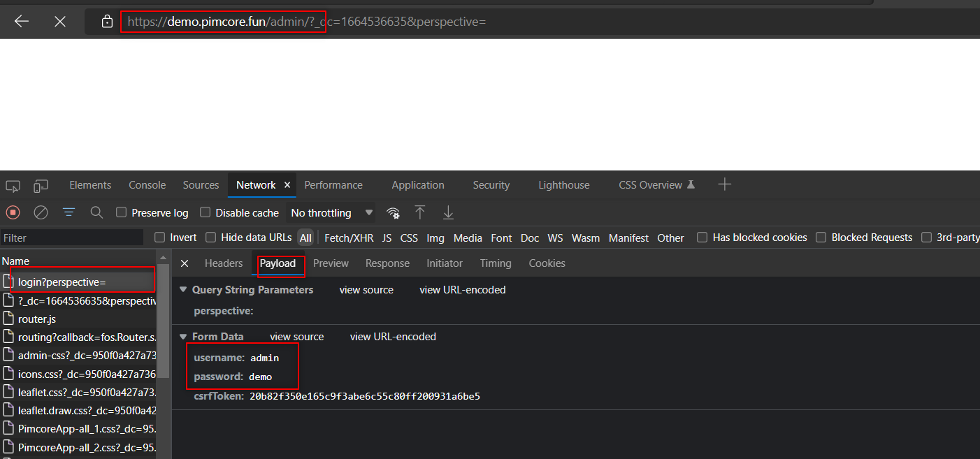Screen dimensions: 980x459
Task: Open the Sources tab
Action: point(201,185)
